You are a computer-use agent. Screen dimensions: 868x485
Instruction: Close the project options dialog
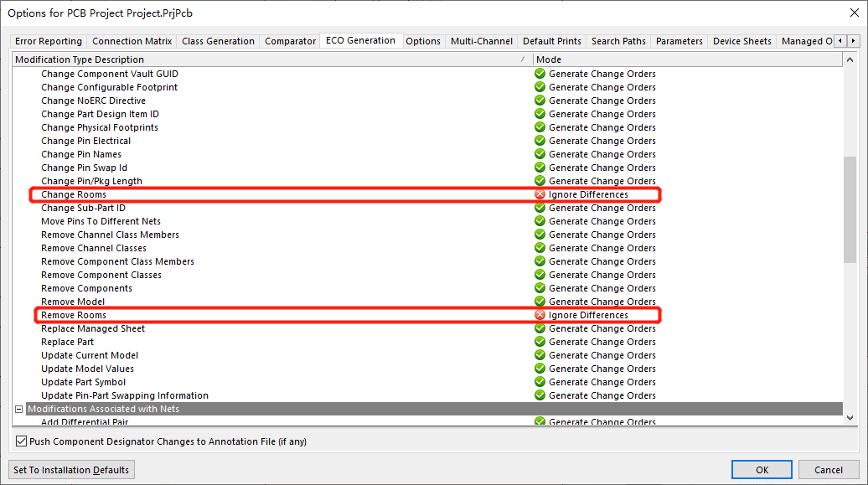(854, 13)
